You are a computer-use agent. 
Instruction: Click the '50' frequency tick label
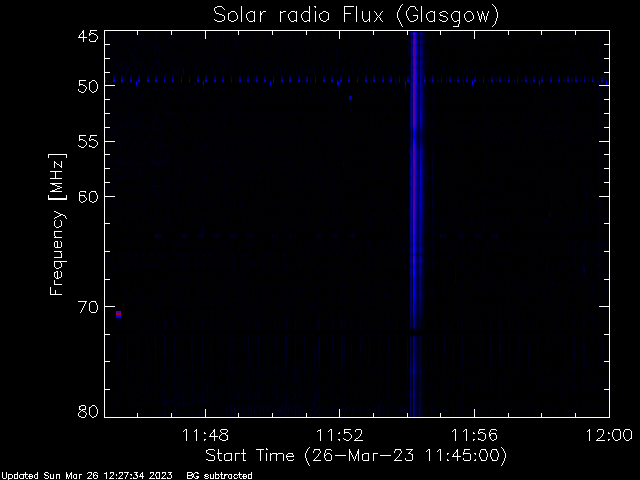tap(88, 87)
